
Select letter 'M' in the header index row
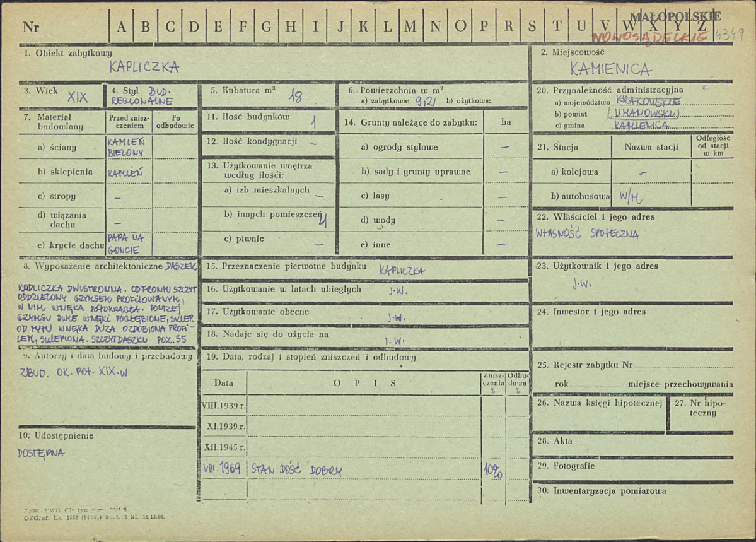coord(410,27)
